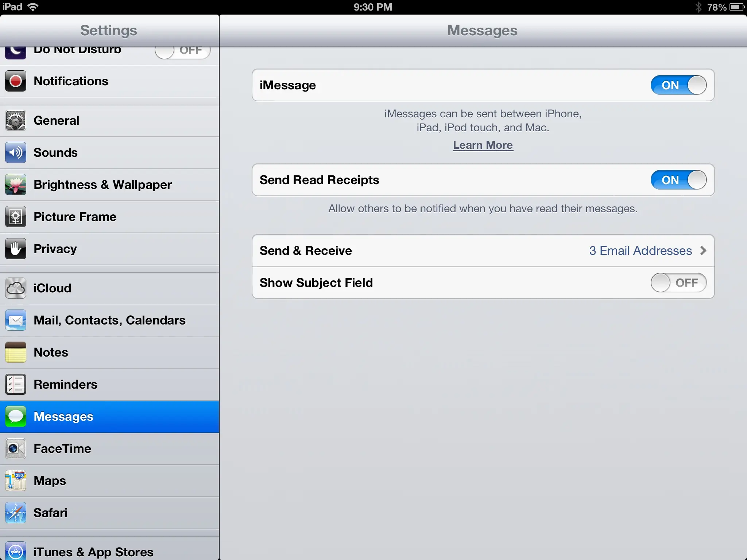Image resolution: width=747 pixels, height=560 pixels.
Task: Open Privacy settings
Action: coord(109,249)
